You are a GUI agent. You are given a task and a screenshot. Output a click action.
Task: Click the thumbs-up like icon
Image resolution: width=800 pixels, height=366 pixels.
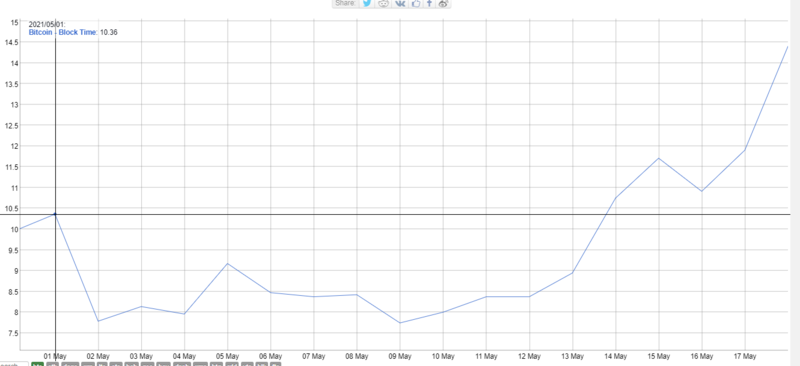pos(416,4)
